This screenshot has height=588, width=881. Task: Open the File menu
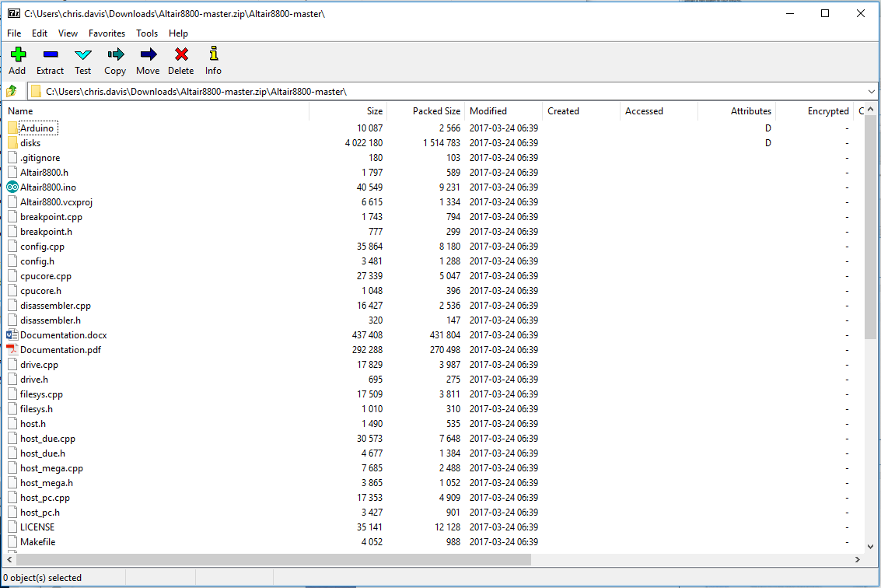click(x=14, y=33)
